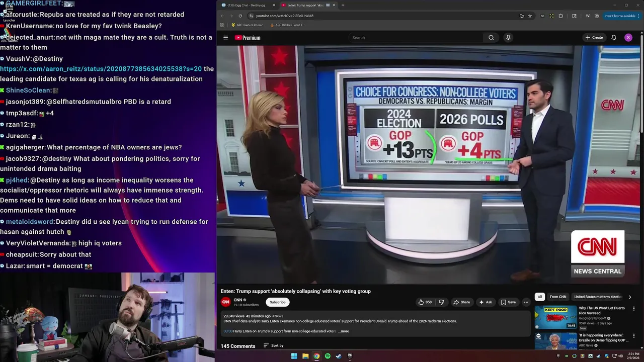Like the CNN video
The height and width of the screenshot is (362, 644).
pos(425,302)
